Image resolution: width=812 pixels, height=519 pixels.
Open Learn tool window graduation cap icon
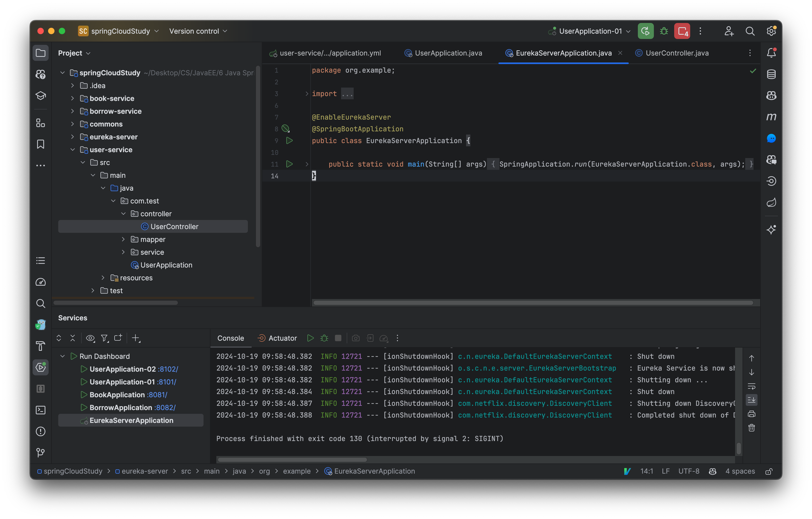click(40, 96)
